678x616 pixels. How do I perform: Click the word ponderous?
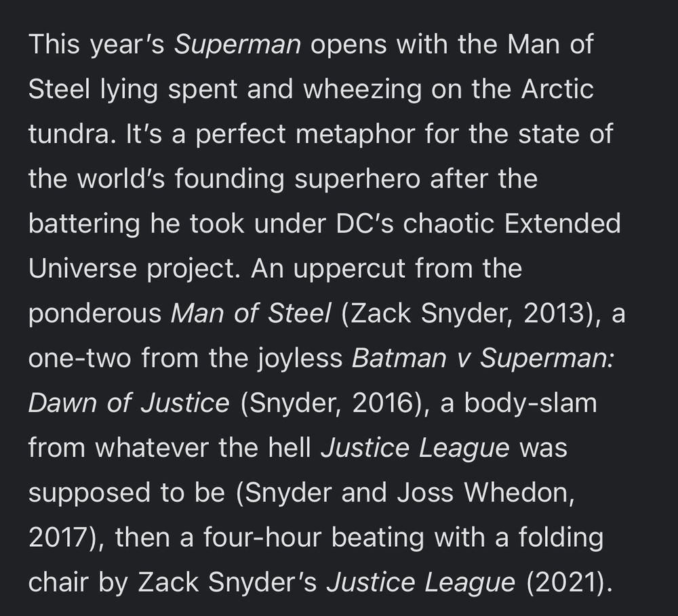coord(95,314)
